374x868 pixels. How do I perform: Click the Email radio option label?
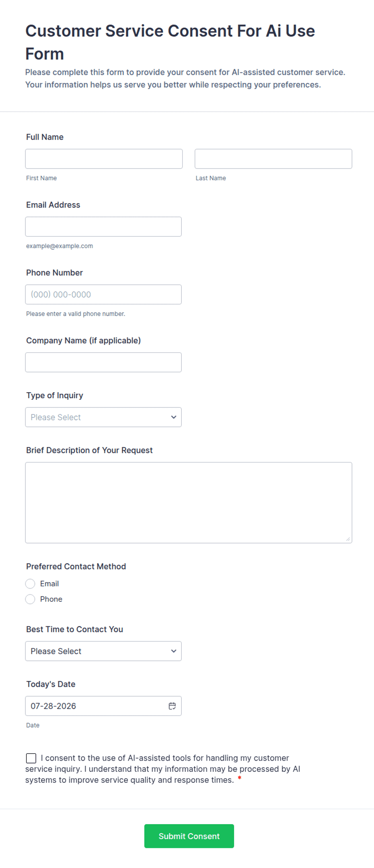[49, 584]
